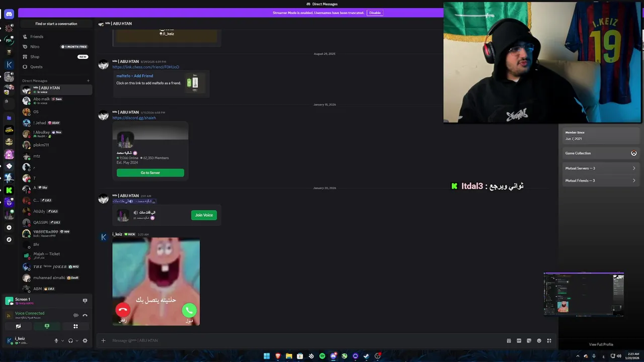Open muhannad almalki conversation
The width and height of the screenshot is (644, 362).
(56, 278)
